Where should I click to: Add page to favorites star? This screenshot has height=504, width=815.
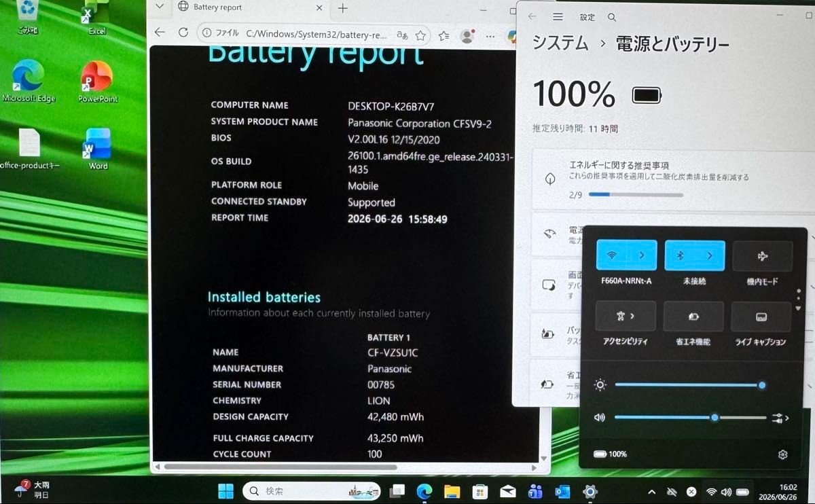pyautogui.click(x=421, y=35)
